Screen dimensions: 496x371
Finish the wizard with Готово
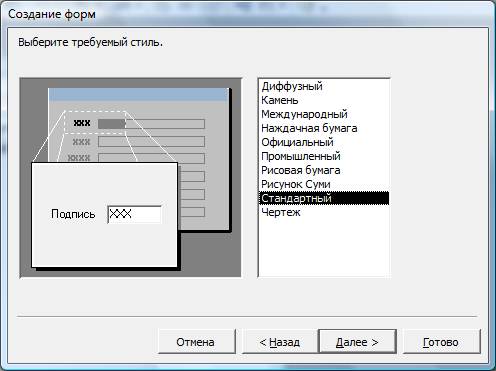click(441, 342)
